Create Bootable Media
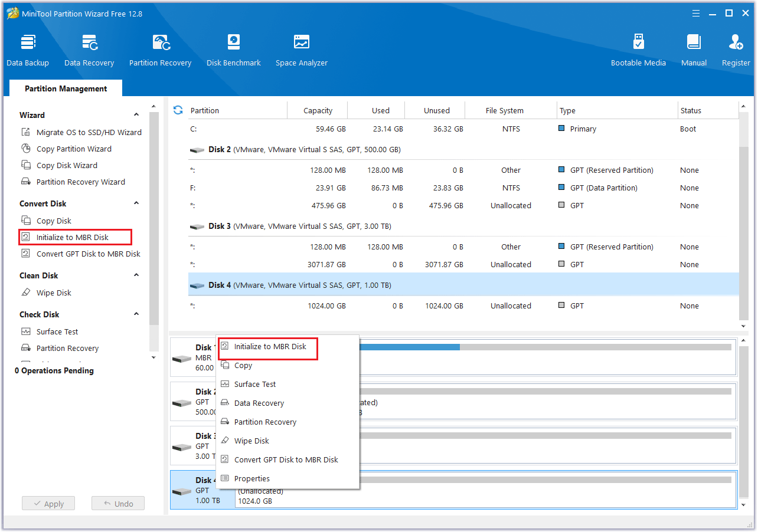This screenshot has width=758, height=532. pos(638,50)
